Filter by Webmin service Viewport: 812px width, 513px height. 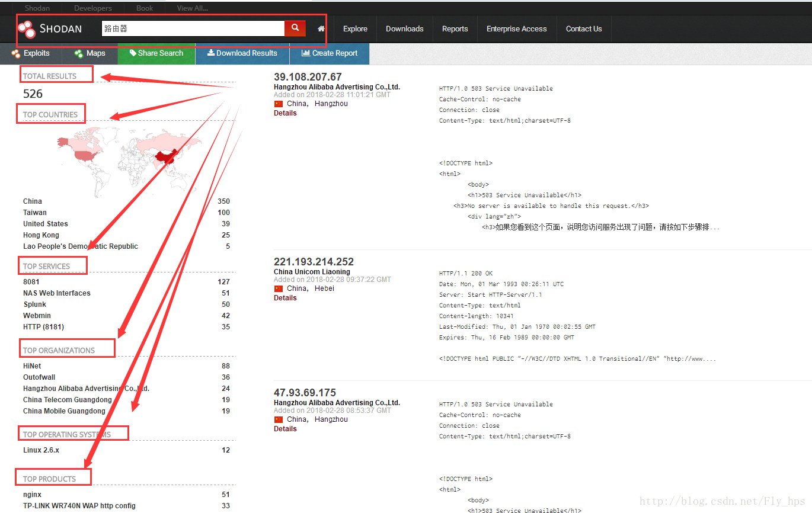pyautogui.click(x=37, y=316)
